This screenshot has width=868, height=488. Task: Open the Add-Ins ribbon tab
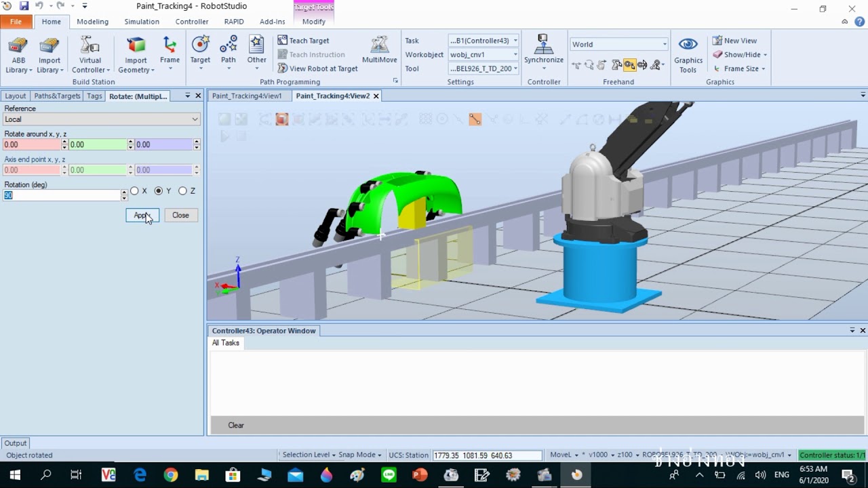click(x=273, y=22)
